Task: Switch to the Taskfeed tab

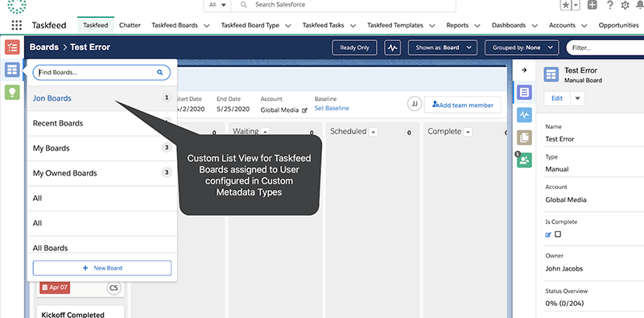Action: coord(95,25)
